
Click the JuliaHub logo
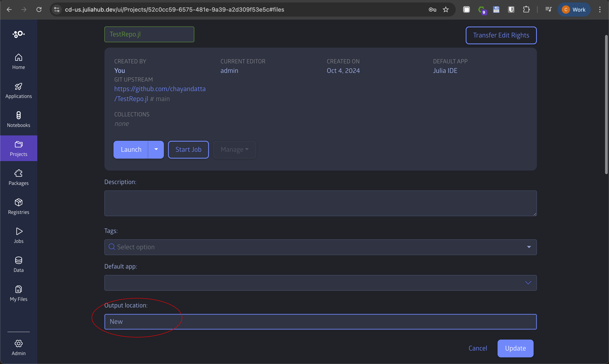click(x=18, y=34)
